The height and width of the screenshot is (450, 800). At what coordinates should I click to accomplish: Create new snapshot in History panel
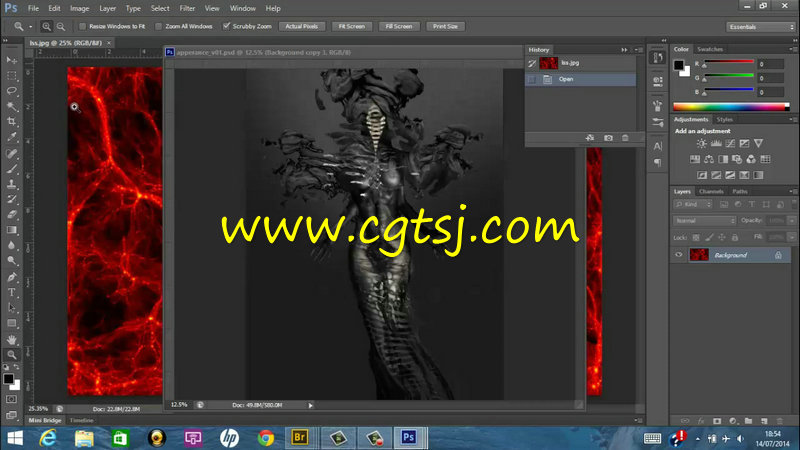[608, 138]
